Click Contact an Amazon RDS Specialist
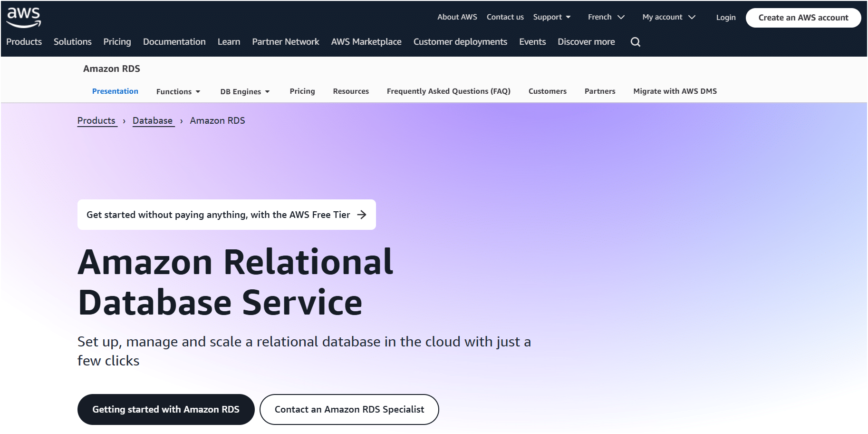Image resolution: width=868 pixels, height=434 pixels. click(349, 409)
